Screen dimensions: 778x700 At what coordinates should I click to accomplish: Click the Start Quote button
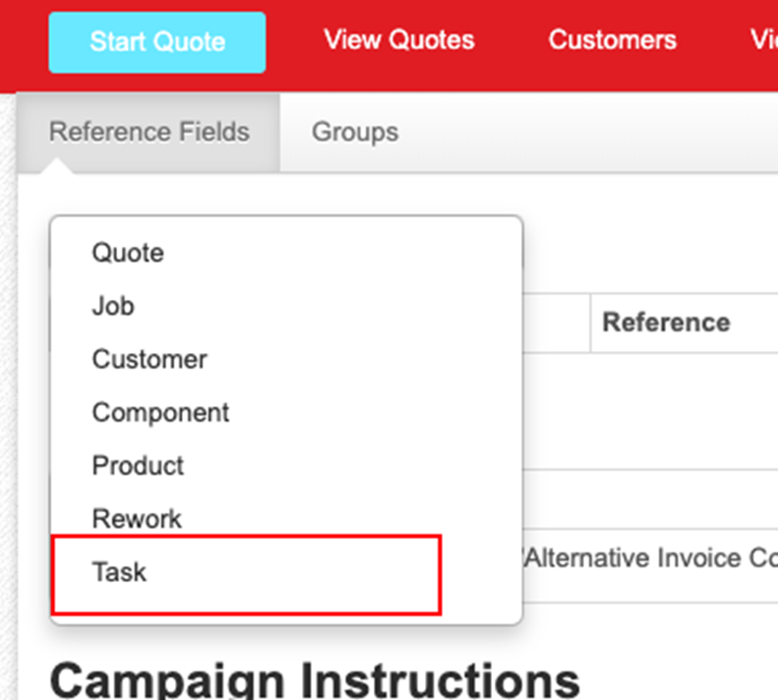[x=157, y=42]
